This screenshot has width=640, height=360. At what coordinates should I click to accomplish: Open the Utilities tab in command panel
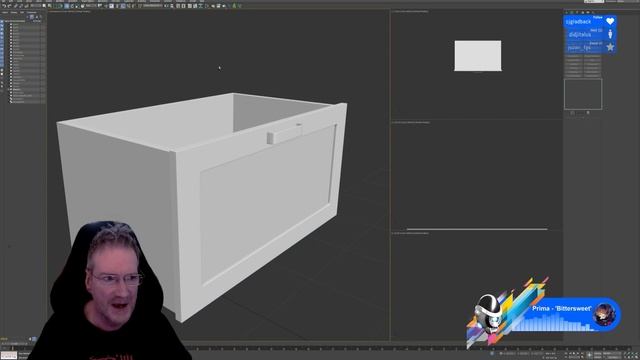click(593, 12)
